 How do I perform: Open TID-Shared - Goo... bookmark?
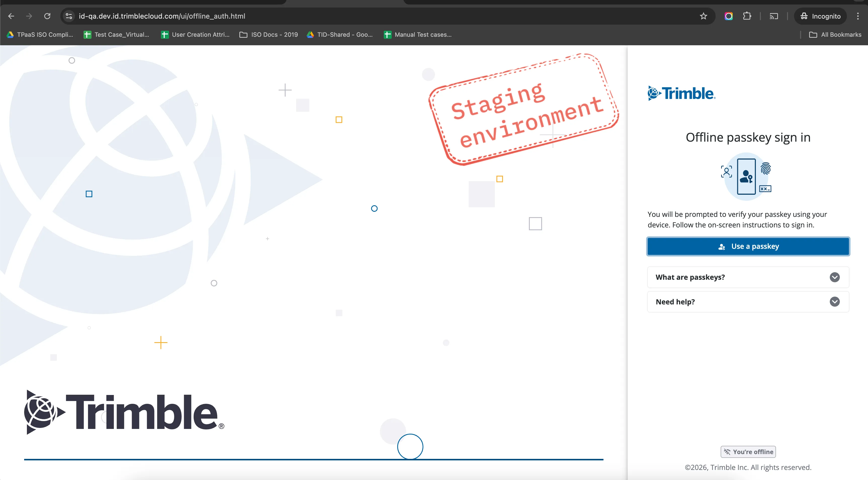coord(340,35)
